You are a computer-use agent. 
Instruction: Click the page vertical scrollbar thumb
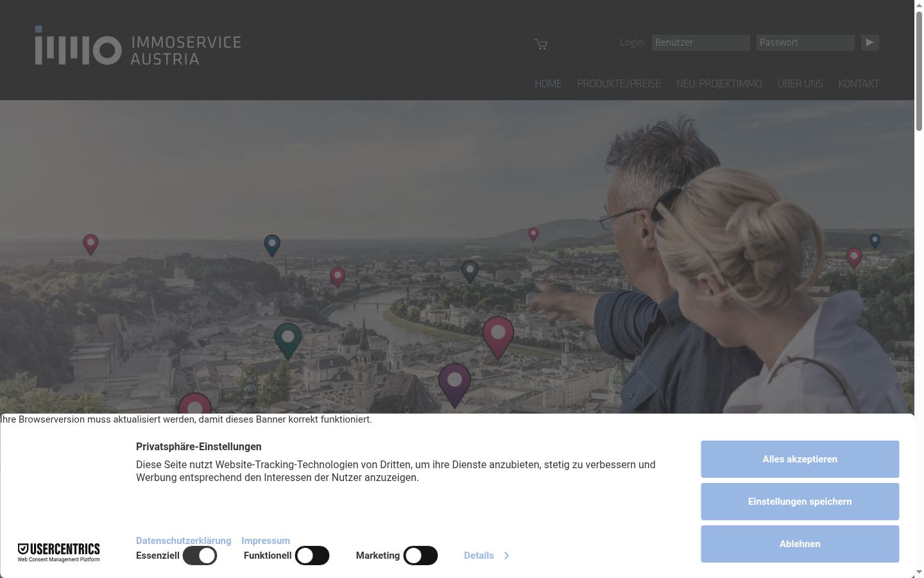pyautogui.click(x=919, y=71)
